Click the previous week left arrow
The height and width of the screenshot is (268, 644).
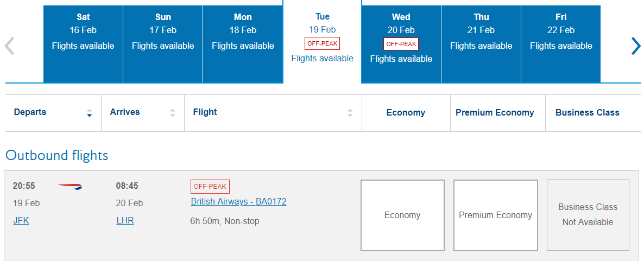tap(9, 46)
